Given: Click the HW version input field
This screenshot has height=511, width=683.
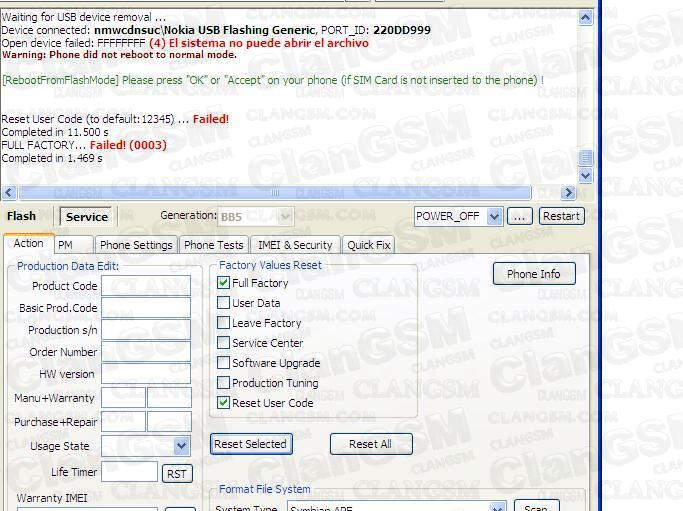Looking at the screenshot, I should point(146,374).
